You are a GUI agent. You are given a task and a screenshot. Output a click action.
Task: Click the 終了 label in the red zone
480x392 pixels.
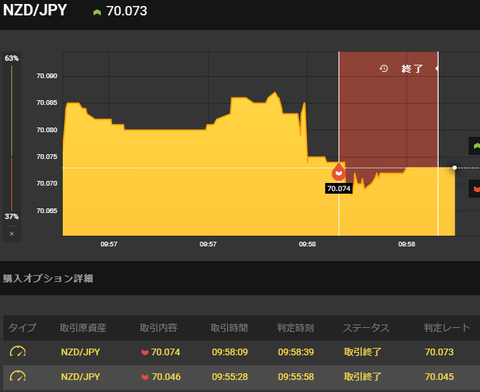[412, 69]
